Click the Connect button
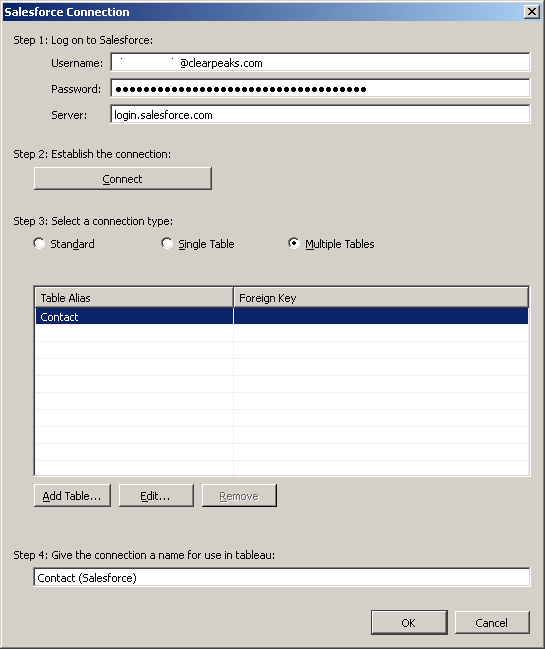This screenshot has height=649, width=545. click(x=122, y=179)
